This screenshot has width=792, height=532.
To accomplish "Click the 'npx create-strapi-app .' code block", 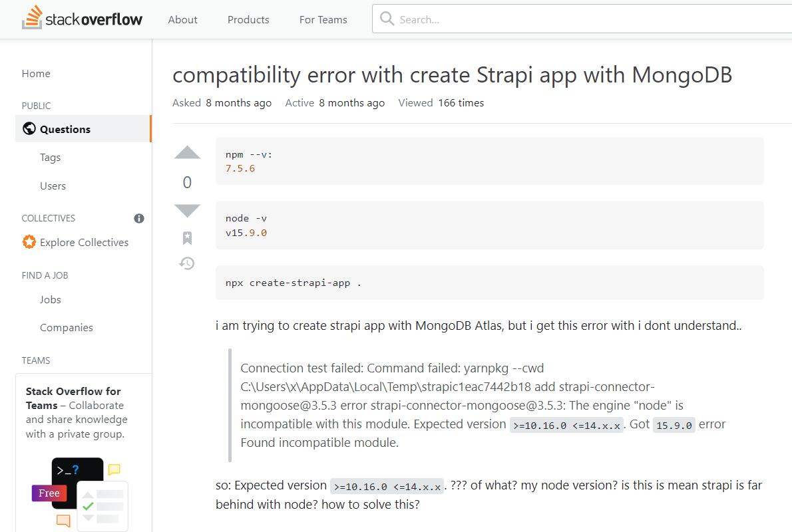I will 489,283.
